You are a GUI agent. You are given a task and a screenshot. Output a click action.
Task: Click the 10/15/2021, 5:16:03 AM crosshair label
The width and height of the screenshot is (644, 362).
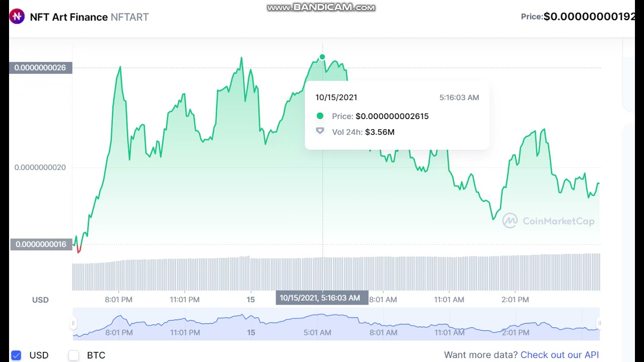[322, 298]
